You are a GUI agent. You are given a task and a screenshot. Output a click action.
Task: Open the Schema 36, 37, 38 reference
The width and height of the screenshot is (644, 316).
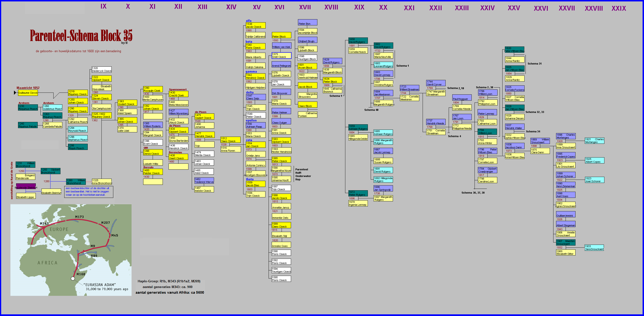pos(473,193)
